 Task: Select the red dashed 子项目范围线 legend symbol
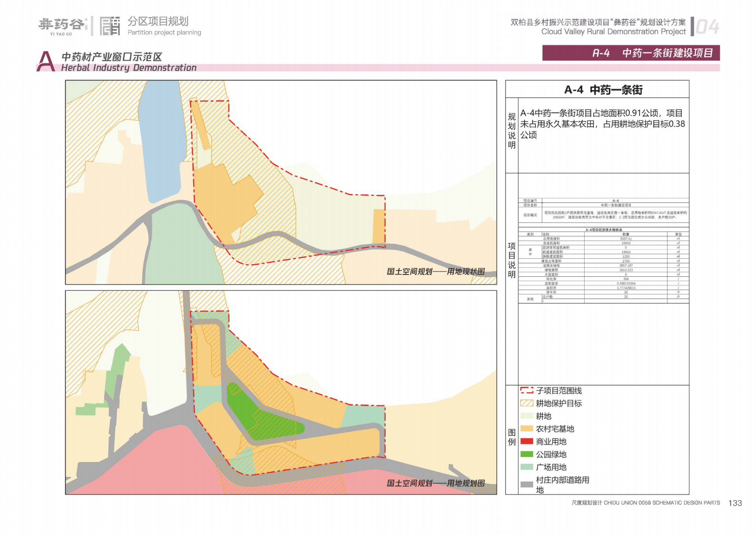tap(527, 390)
